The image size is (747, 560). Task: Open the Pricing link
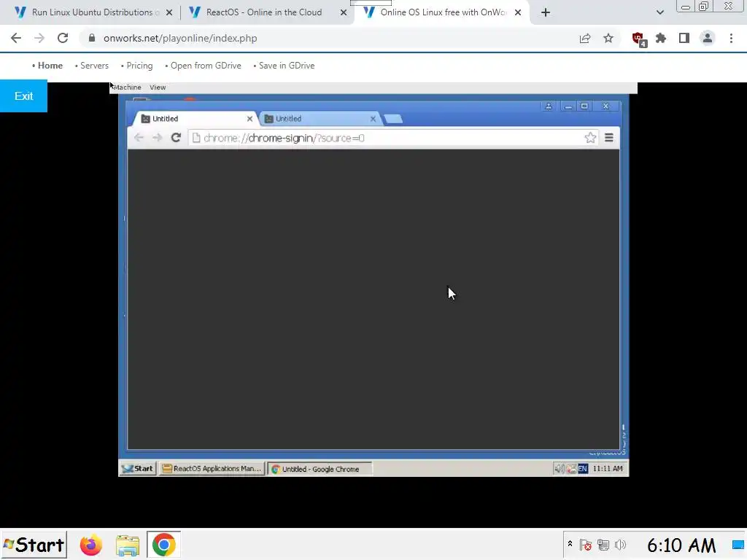(139, 66)
